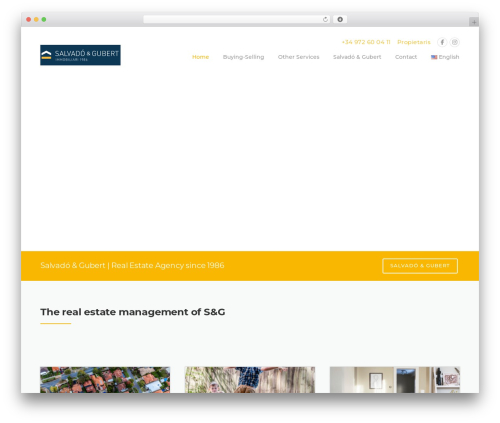Go to the Contact page
This screenshot has width=500, height=423.
pos(406,57)
